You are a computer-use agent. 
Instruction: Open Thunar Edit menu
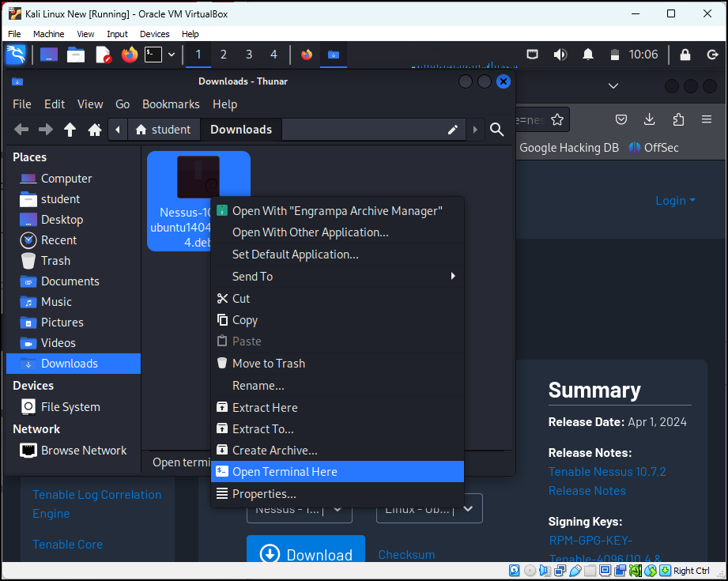tap(55, 104)
